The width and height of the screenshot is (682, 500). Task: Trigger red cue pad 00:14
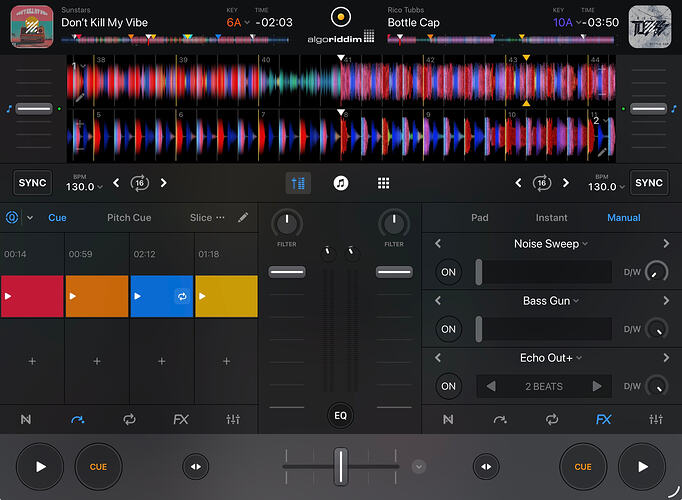[x=32, y=296]
